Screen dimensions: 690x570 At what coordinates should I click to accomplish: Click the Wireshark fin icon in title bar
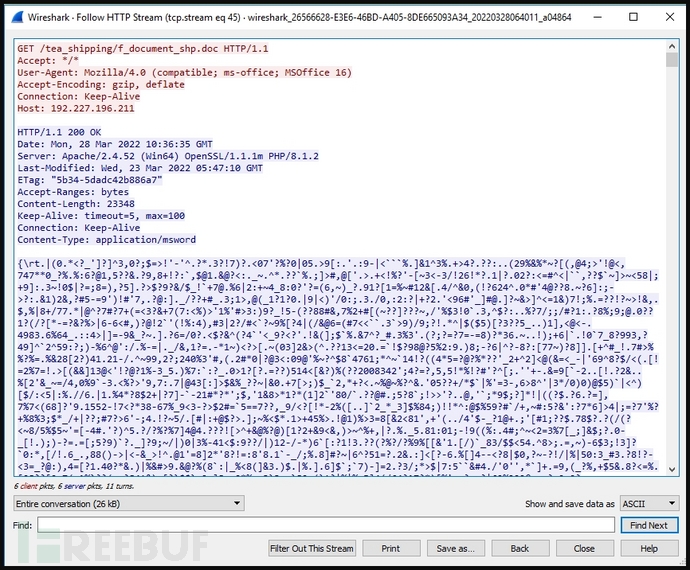point(18,17)
